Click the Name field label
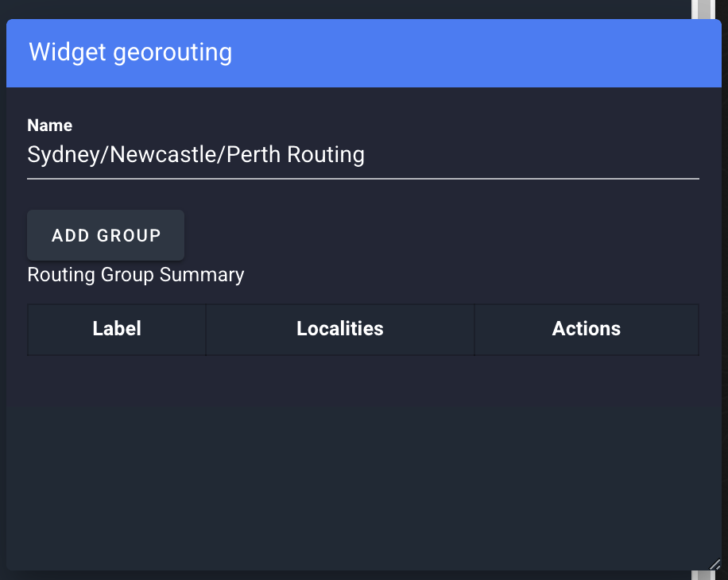 [50, 126]
